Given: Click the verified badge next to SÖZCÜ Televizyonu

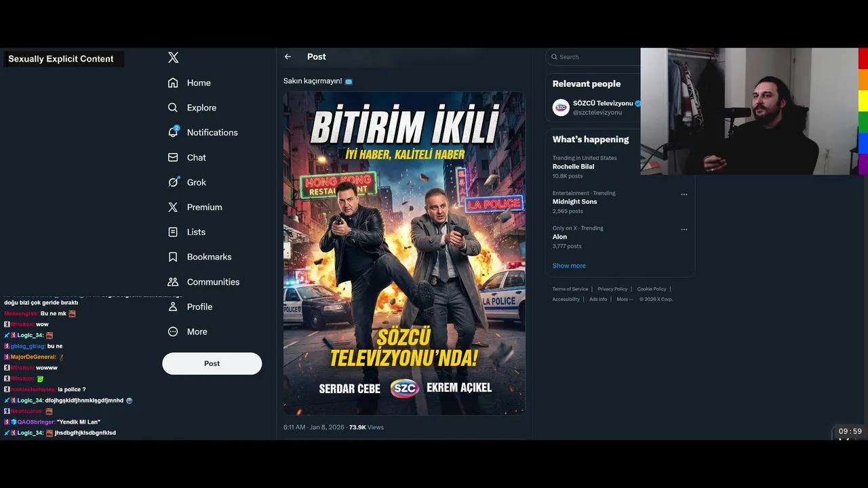Looking at the screenshot, I should tap(637, 104).
